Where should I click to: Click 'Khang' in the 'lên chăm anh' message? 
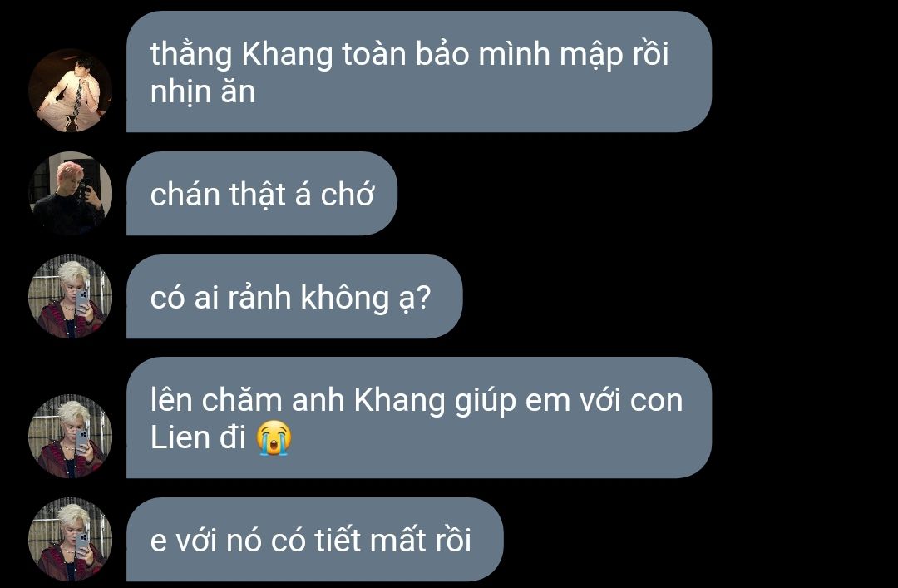click(399, 401)
